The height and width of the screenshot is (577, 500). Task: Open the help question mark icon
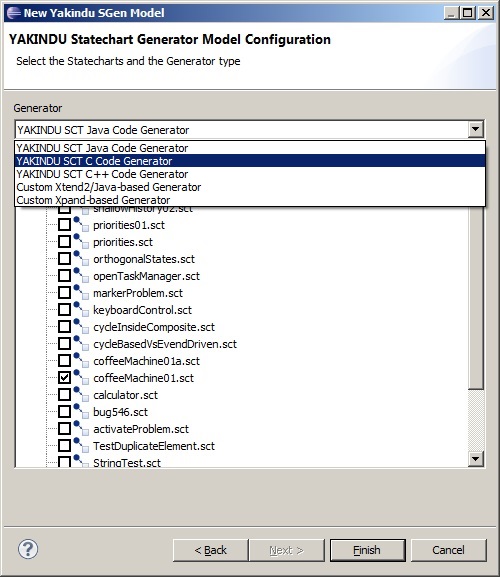[x=28, y=549]
